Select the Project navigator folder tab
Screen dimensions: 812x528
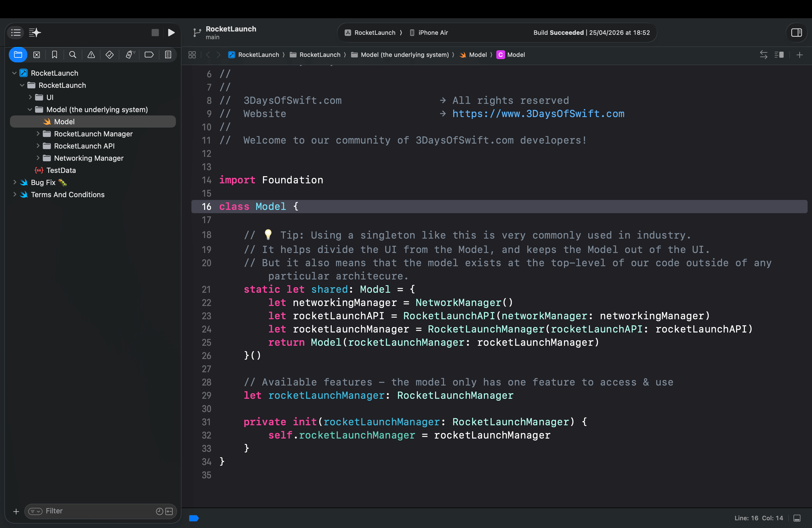pos(18,55)
